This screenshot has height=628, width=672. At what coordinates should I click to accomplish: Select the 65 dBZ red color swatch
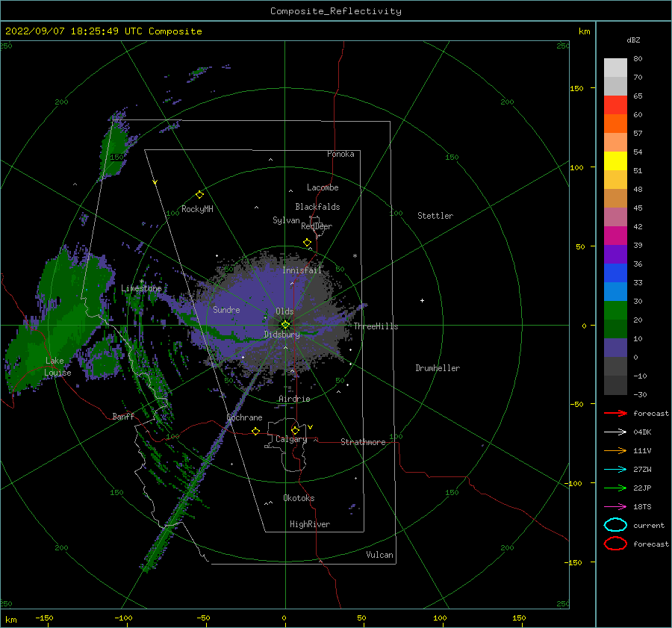(615, 105)
